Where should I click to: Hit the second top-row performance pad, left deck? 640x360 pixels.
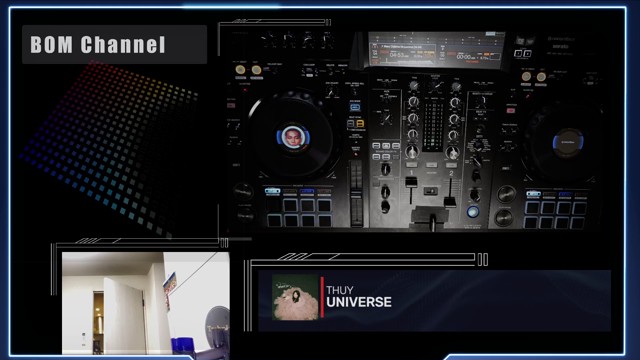pyautogui.click(x=291, y=205)
